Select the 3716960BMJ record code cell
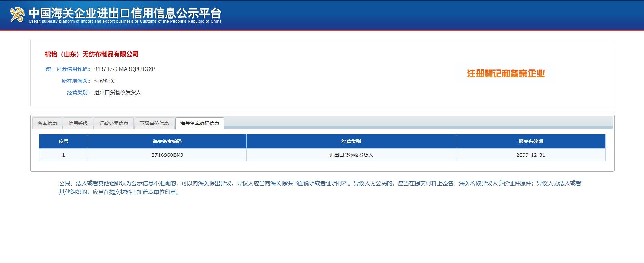Viewport: 644px width, 263px height. click(x=167, y=155)
